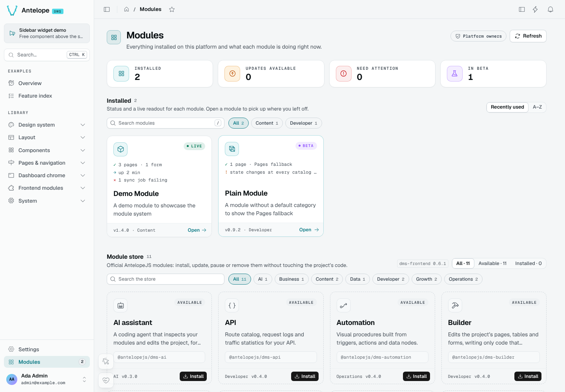Click the home breadcrumb icon
The image size is (565, 392).
pyautogui.click(x=126, y=9)
